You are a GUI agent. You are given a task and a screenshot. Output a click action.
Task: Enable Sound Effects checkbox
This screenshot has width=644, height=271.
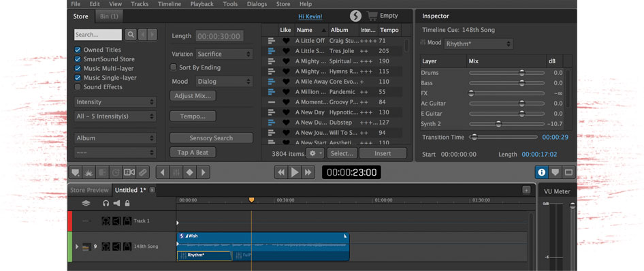tap(78, 87)
